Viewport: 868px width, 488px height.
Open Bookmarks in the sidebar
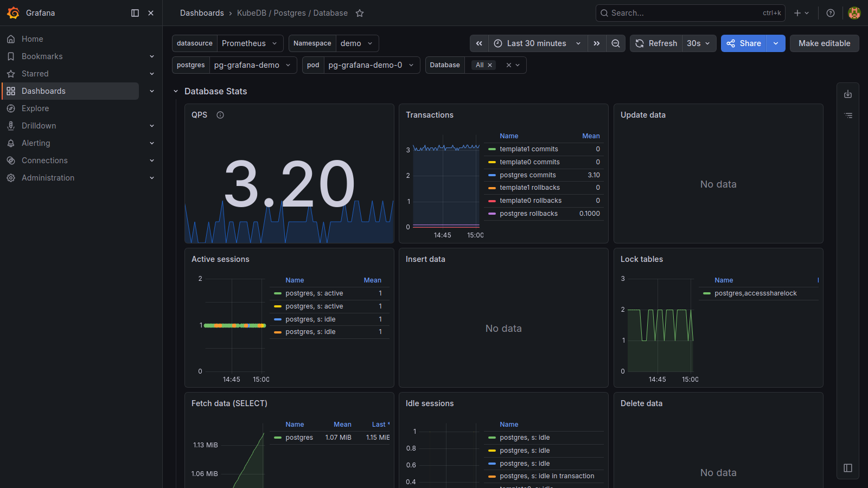tap(42, 56)
